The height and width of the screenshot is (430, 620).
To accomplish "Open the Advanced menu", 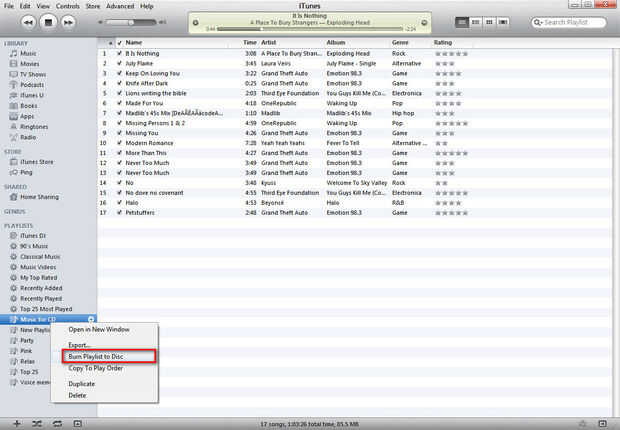I will [120, 6].
